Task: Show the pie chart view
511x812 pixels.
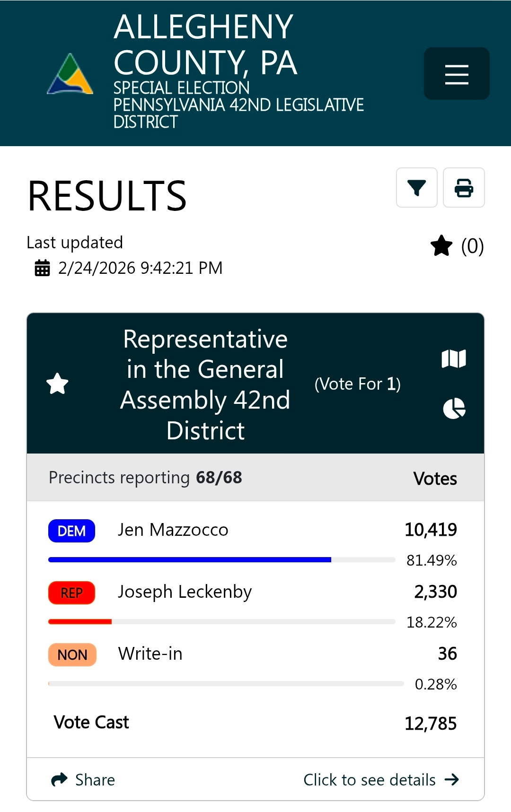Action: 454,409
